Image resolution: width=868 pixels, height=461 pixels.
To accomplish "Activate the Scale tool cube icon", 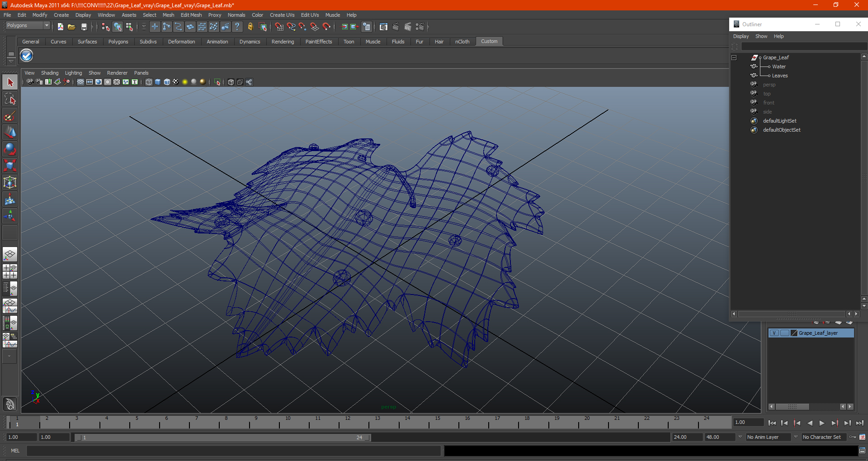I will click(x=10, y=166).
